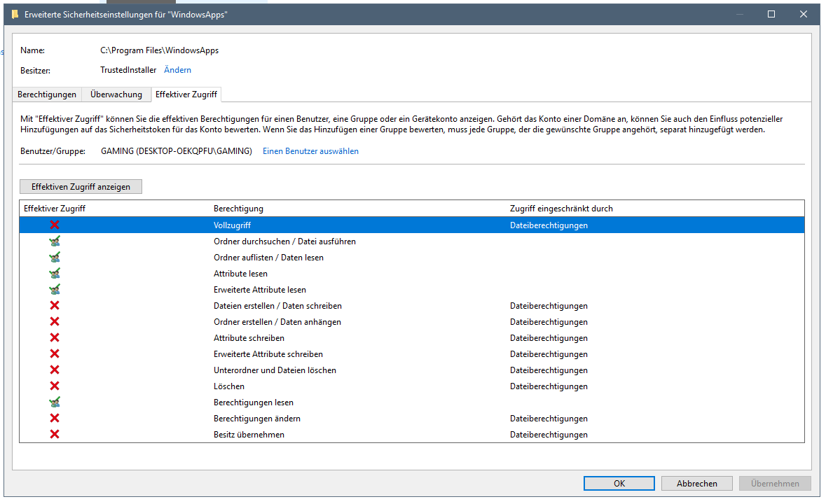
Task: Click Dateiberechtigungen in Berechtigungen ändern row
Action: pos(549,419)
